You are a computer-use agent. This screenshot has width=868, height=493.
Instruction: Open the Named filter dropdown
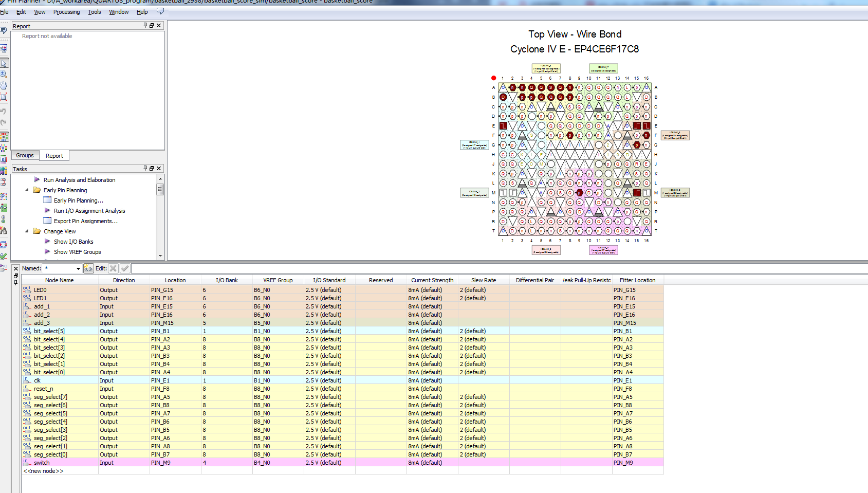78,268
